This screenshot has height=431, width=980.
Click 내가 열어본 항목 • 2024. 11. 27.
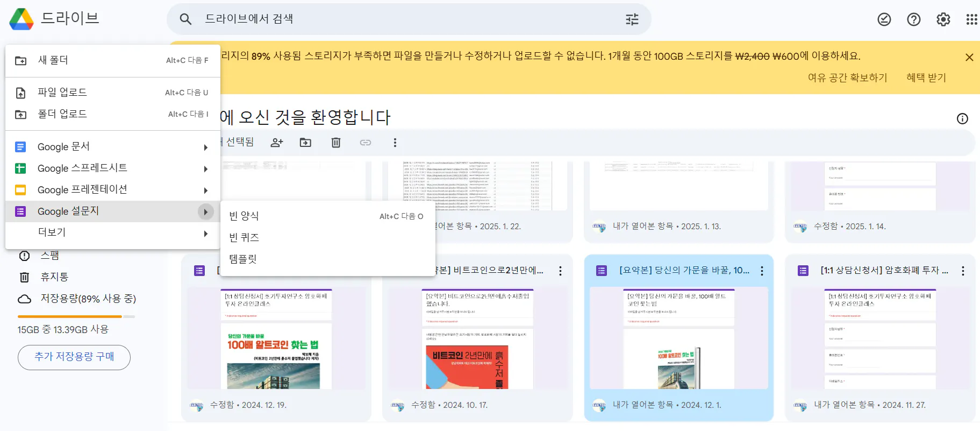[870, 405]
